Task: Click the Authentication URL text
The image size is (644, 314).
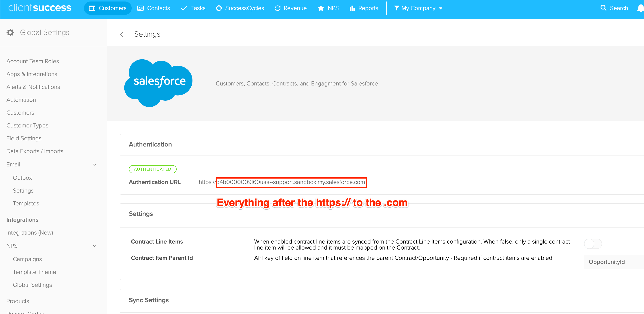Action: click(282, 182)
